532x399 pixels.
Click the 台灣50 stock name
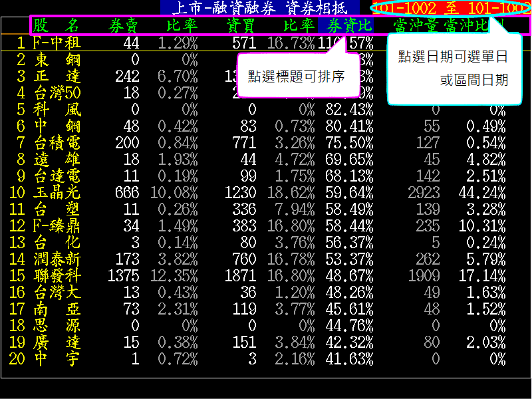point(56,92)
